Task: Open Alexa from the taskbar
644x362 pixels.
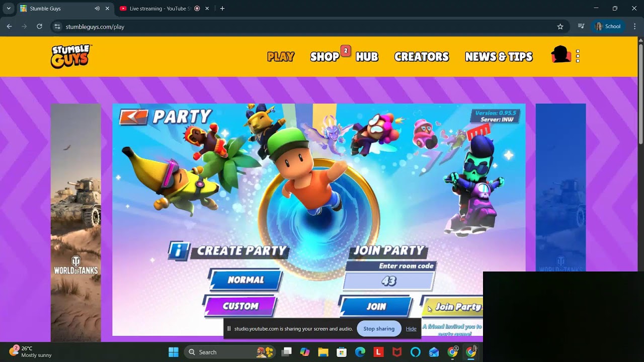Action: [x=415, y=352]
